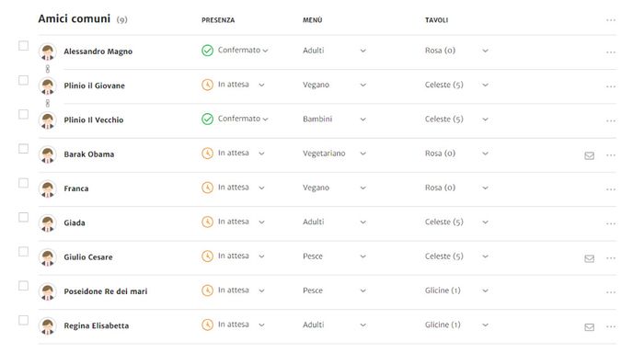The width and height of the screenshot is (644, 353).
Task: Click envelope icon for Barak Obama
Action: [x=590, y=155]
